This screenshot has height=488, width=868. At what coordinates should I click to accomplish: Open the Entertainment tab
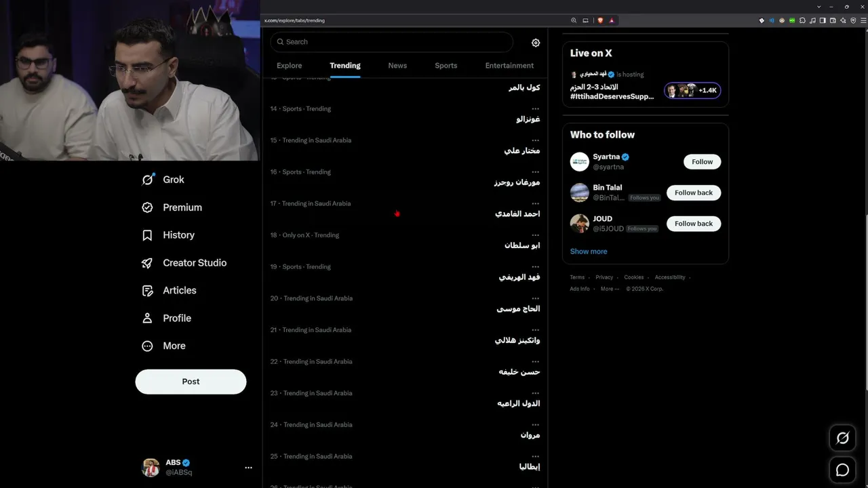click(509, 66)
